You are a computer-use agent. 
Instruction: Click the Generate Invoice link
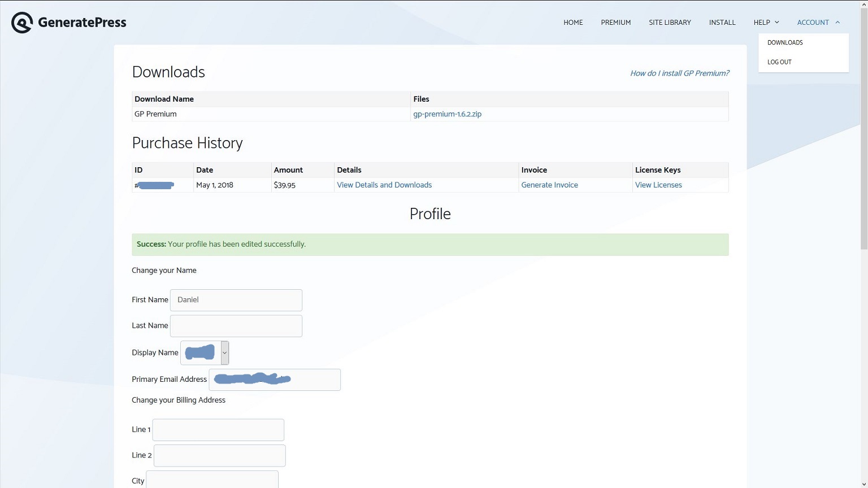click(x=549, y=185)
